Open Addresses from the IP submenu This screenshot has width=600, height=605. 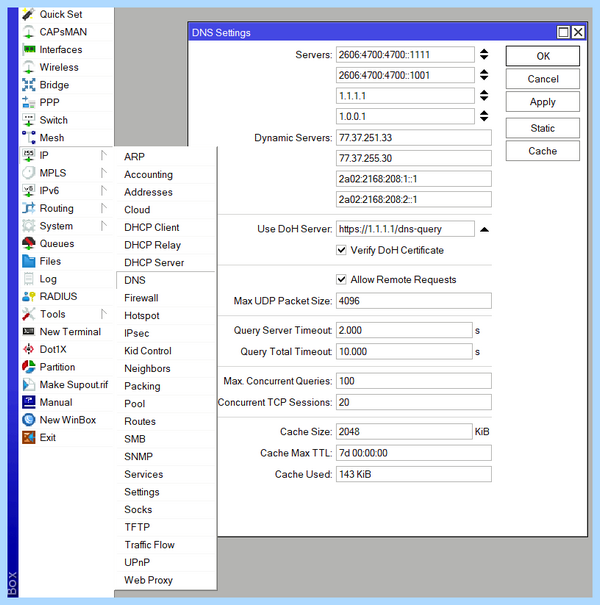166,192
